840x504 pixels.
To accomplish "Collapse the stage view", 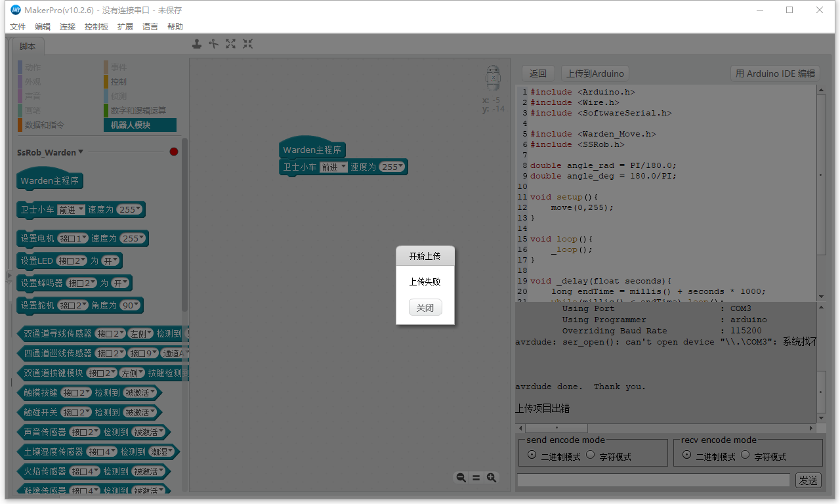I will point(247,43).
